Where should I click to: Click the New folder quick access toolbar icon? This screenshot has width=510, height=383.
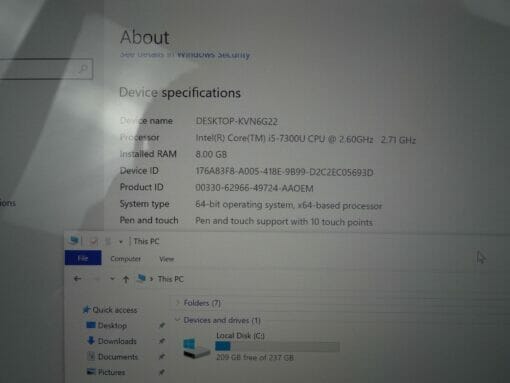[108, 241]
